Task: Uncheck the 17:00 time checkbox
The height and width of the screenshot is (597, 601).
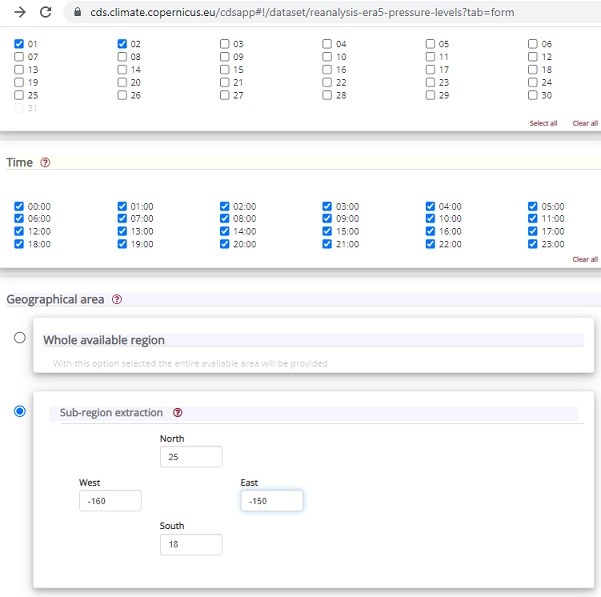Action: [533, 231]
